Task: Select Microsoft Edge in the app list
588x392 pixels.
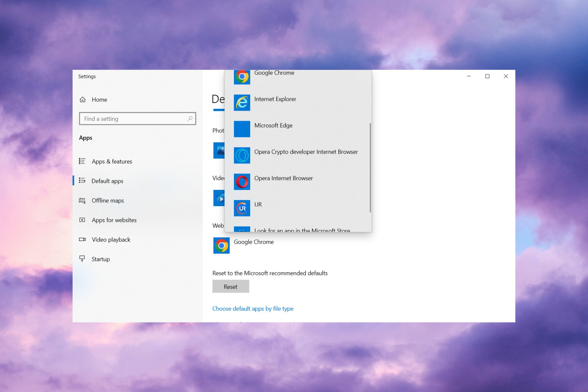Action: (298, 129)
